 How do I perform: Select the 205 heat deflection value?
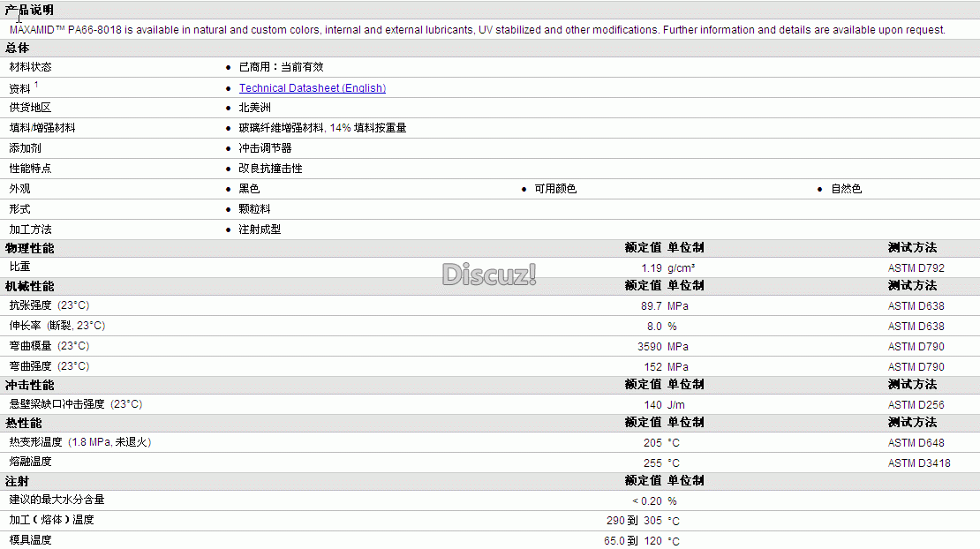652,443
